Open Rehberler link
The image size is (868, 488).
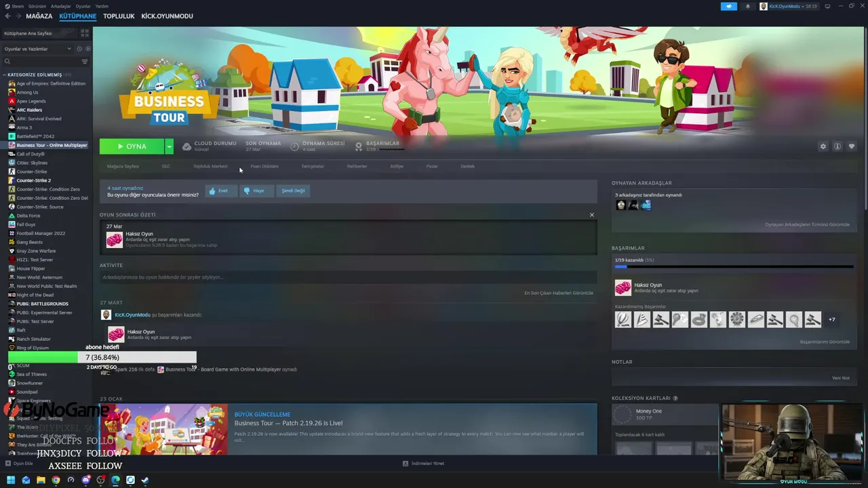point(357,166)
